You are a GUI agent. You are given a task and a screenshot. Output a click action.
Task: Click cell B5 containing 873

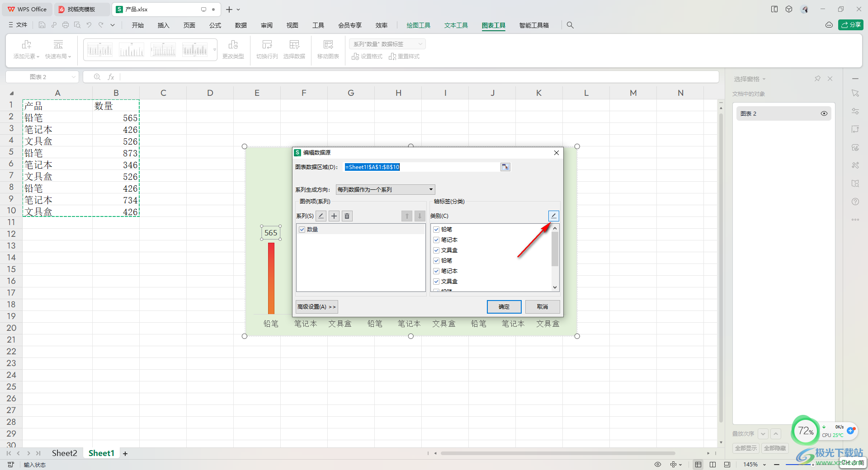point(116,153)
